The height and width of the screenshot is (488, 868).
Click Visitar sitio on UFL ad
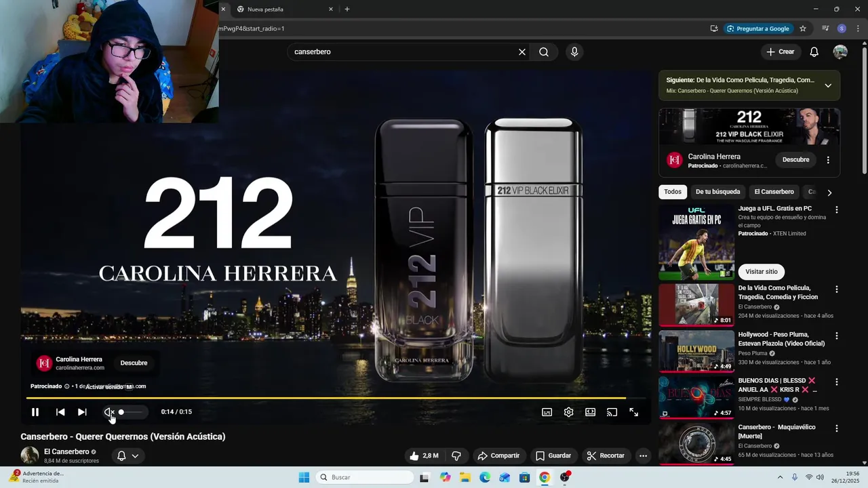tap(761, 272)
